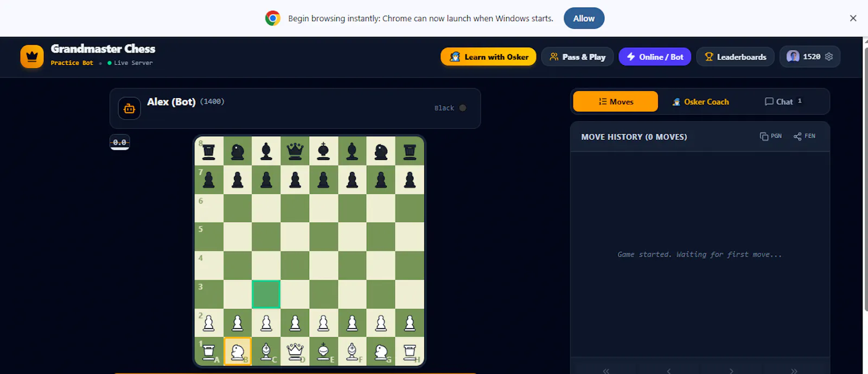Screen dimensions: 868x374
Task: Click the Alex (Bot) robot icon
Action: point(129,108)
